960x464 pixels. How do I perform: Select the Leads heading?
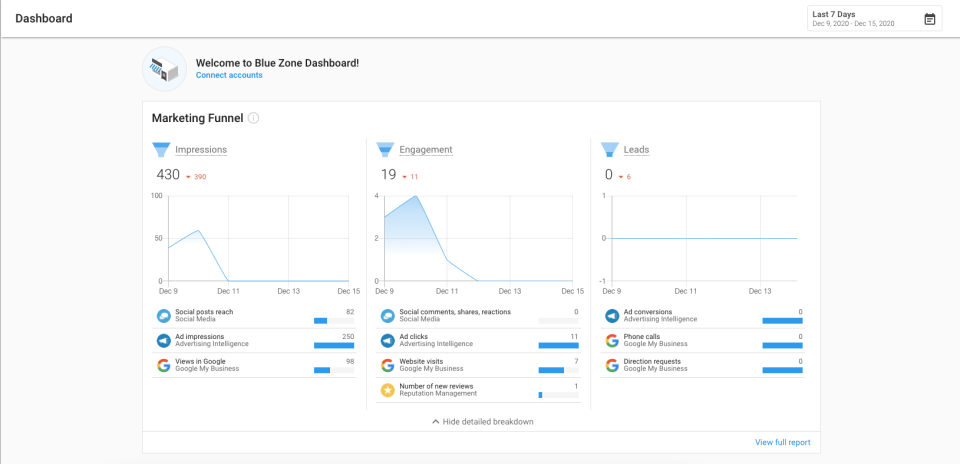tap(636, 150)
